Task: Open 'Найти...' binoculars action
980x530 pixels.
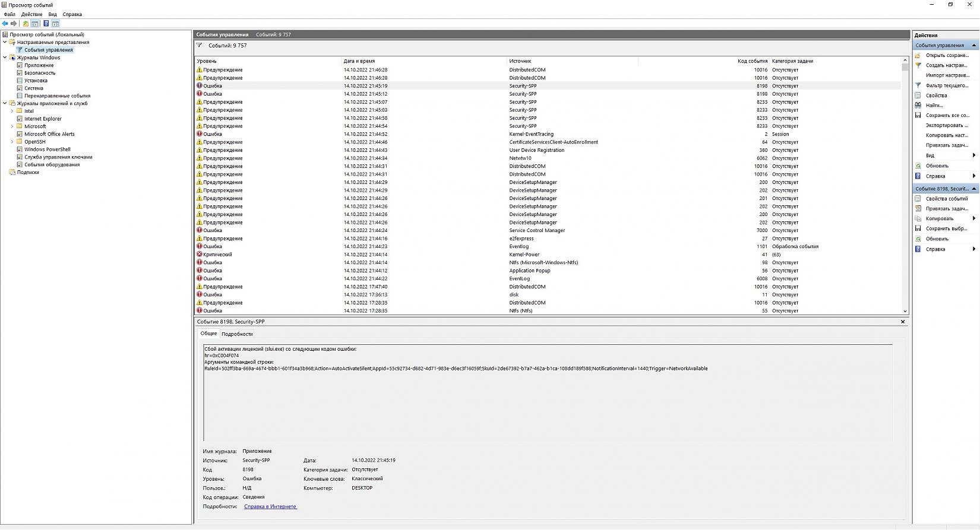Action: pyautogui.click(x=934, y=106)
